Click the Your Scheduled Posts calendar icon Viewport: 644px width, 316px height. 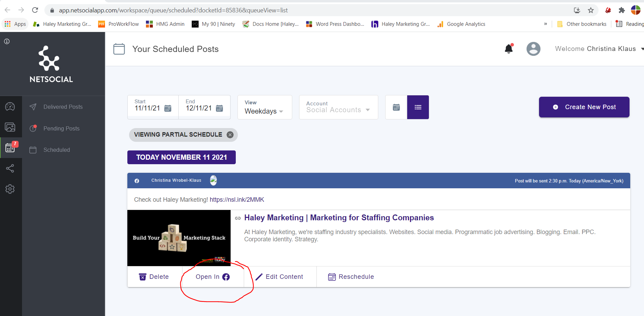(x=119, y=49)
